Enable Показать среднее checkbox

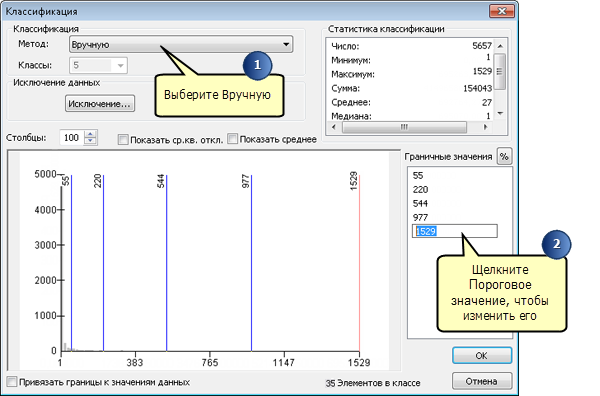tap(233, 139)
